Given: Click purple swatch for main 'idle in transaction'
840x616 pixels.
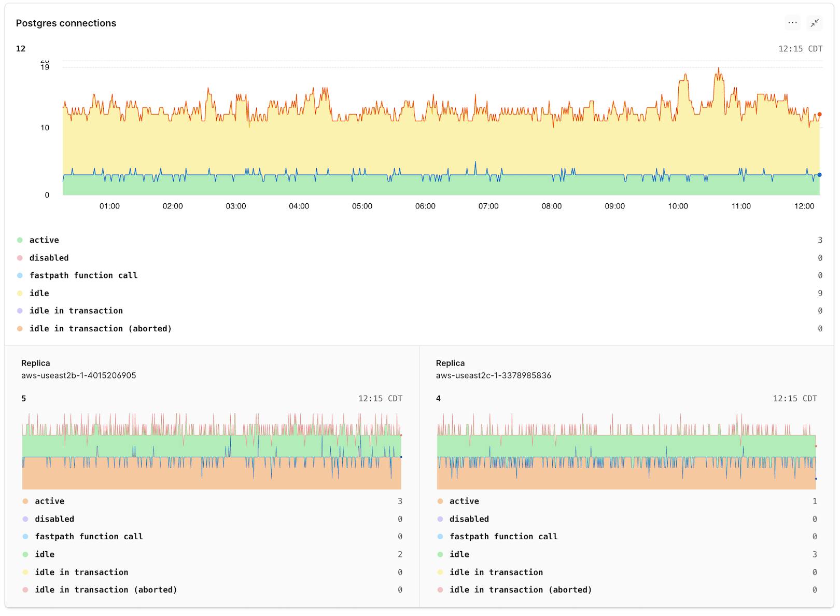Looking at the screenshot, I should [20, 311].
